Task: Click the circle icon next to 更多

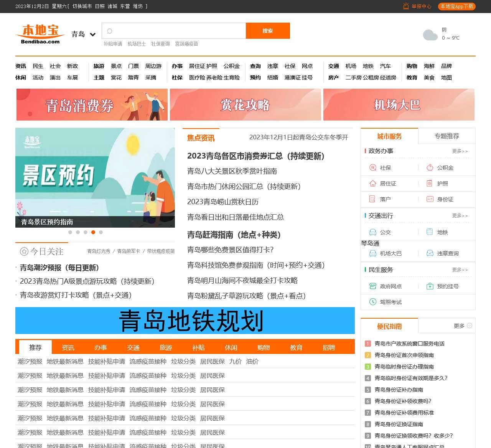Action: (x=470, y=326)
